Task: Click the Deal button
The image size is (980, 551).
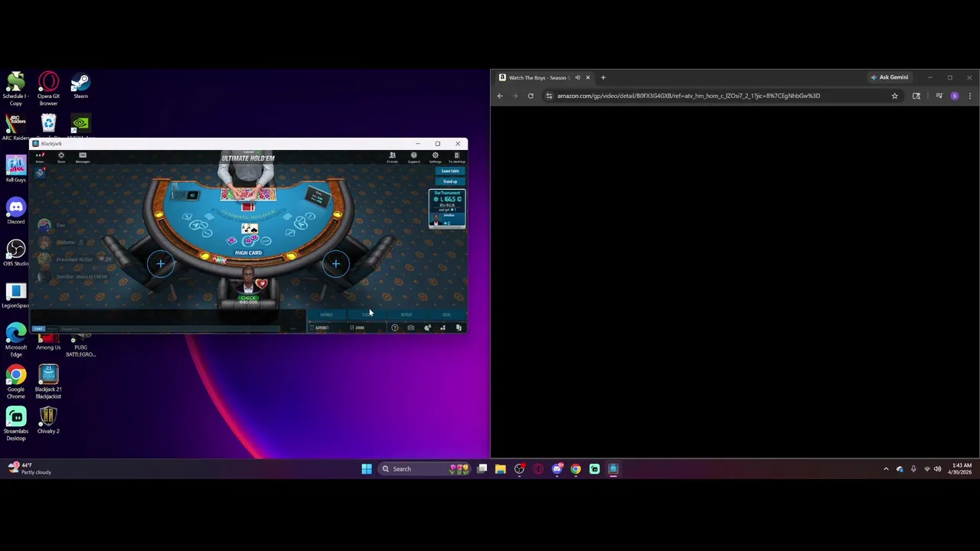Action: 446,315
